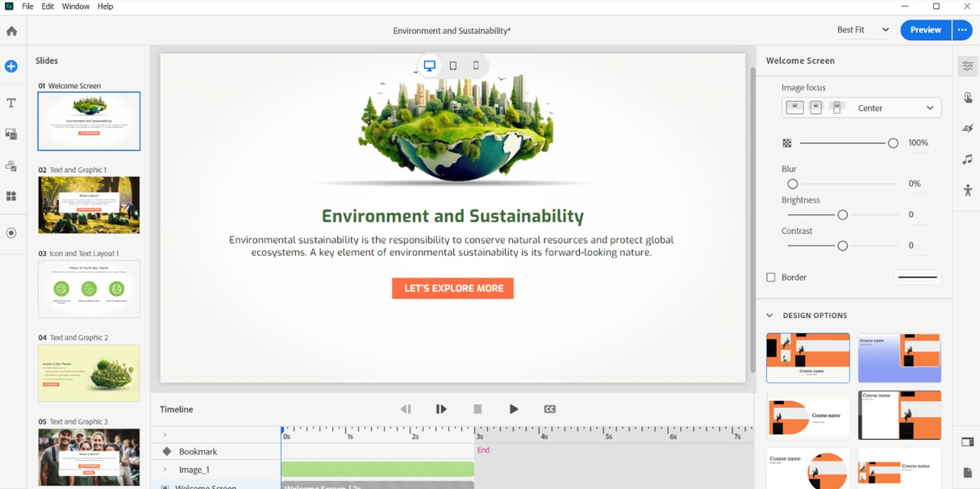The image size is (980, 489).
Task: Enable the Border checkbox
Action: 771,277
